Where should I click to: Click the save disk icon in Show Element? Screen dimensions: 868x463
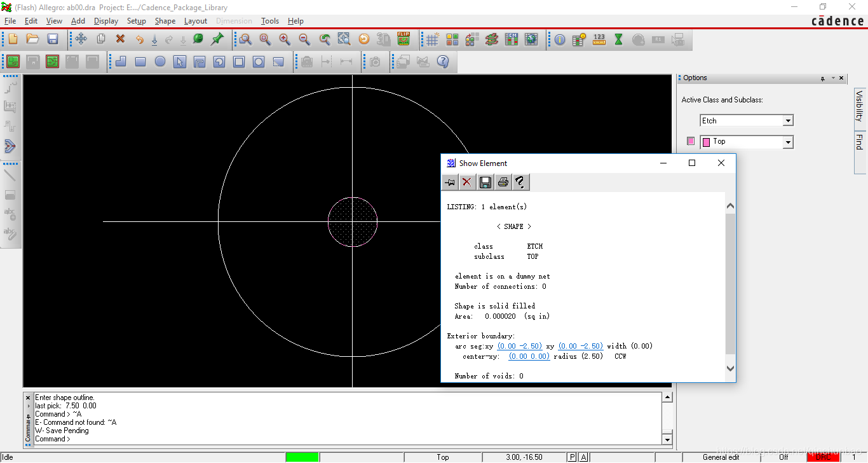pyautogui.click(x=485, y=183)
